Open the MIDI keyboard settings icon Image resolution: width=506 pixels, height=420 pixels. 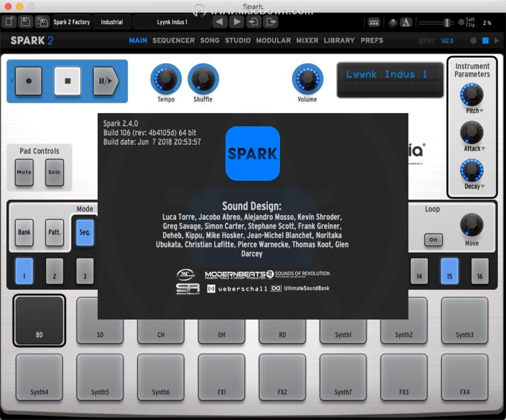coord(374,22)
